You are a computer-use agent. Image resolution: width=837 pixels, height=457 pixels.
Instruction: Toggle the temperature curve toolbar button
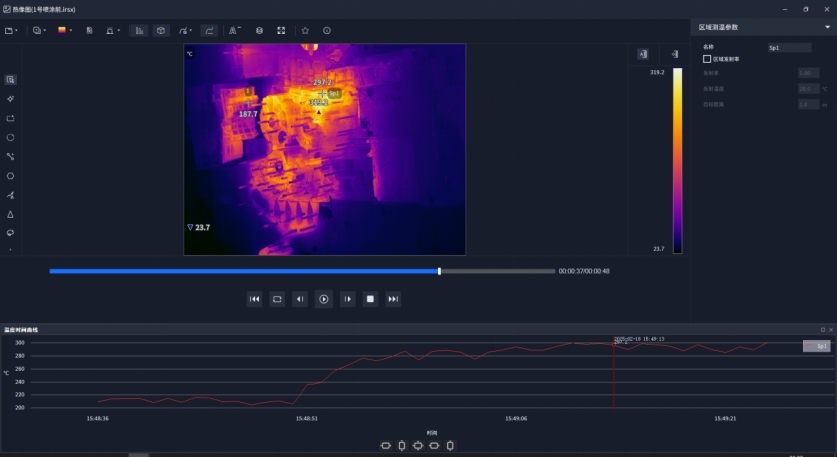point(209,30)
